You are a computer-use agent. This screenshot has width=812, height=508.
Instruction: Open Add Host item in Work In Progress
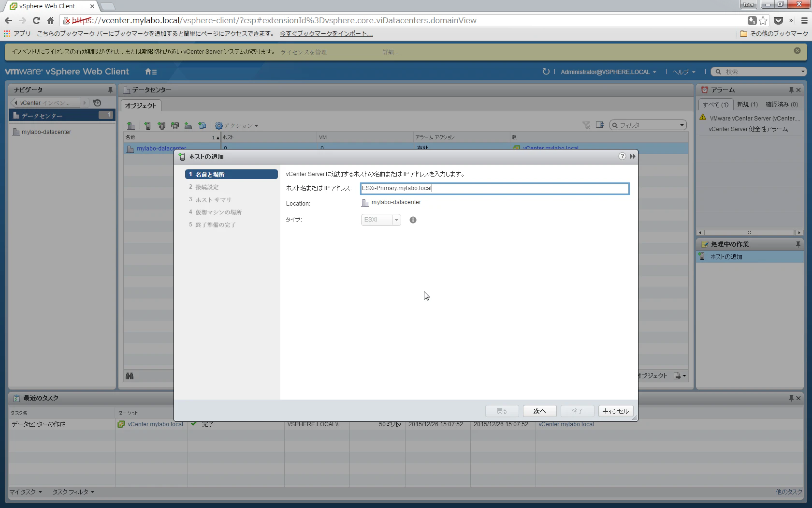(x=750, y=257)
